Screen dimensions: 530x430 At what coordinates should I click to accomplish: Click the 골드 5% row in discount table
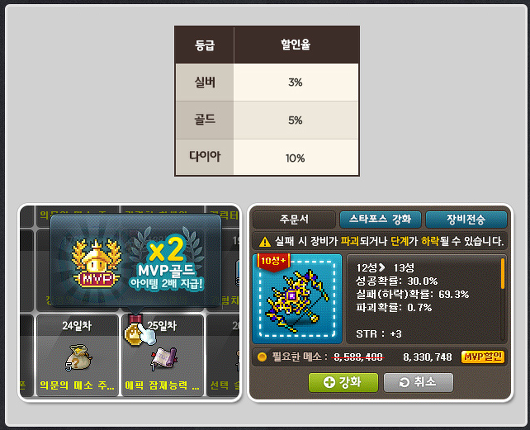(x=267, y=120)
